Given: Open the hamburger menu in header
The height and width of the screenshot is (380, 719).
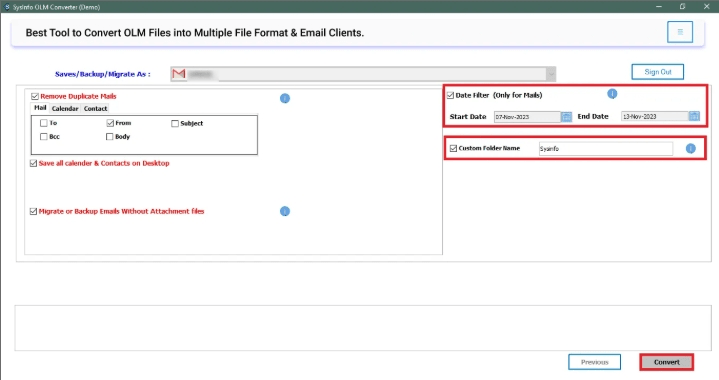Looking at the screenshot, I should (680, 32).
